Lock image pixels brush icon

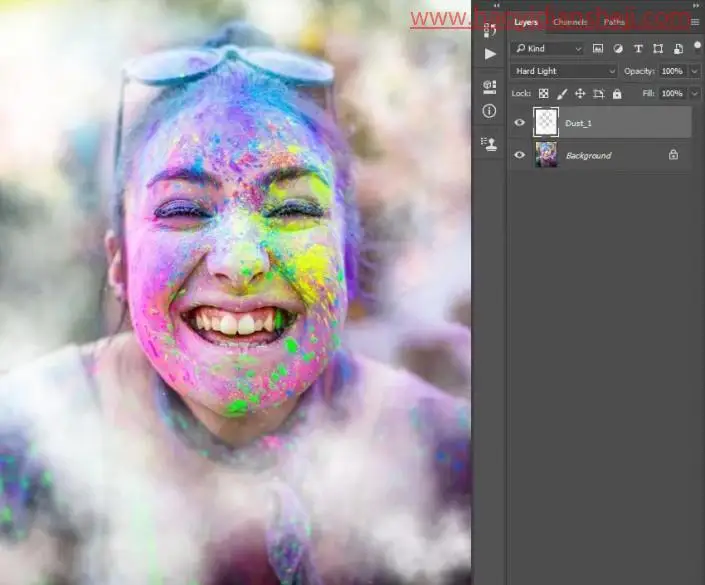[x=562, y=94]
